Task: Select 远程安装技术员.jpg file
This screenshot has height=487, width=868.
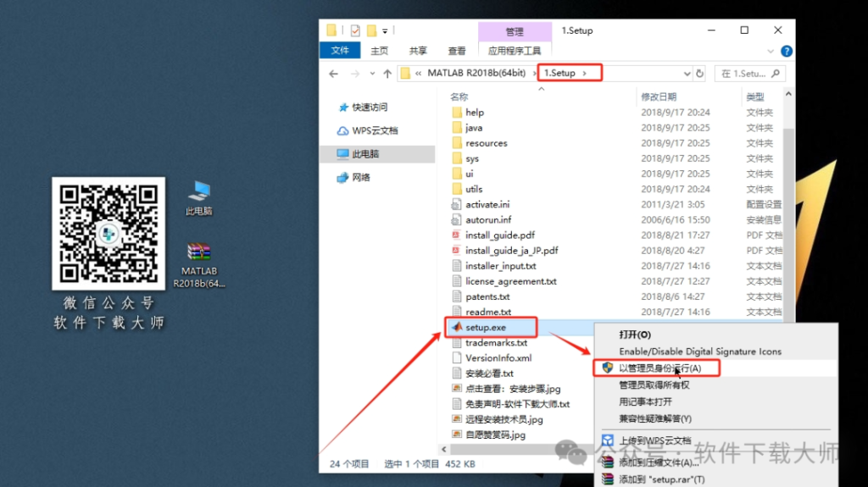Action: coord(504,420)
